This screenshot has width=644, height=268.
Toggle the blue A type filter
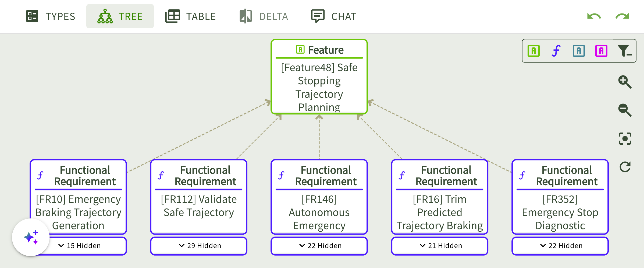pos(579,51)
